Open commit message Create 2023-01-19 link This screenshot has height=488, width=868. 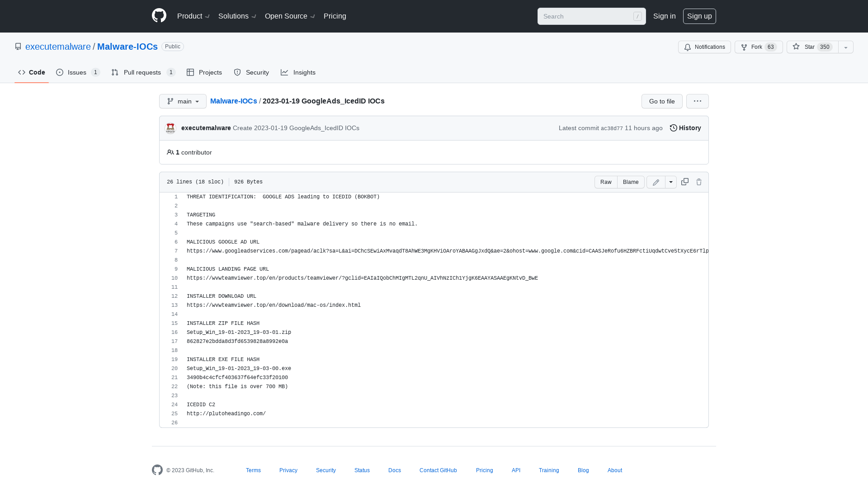tap(296, 128)
